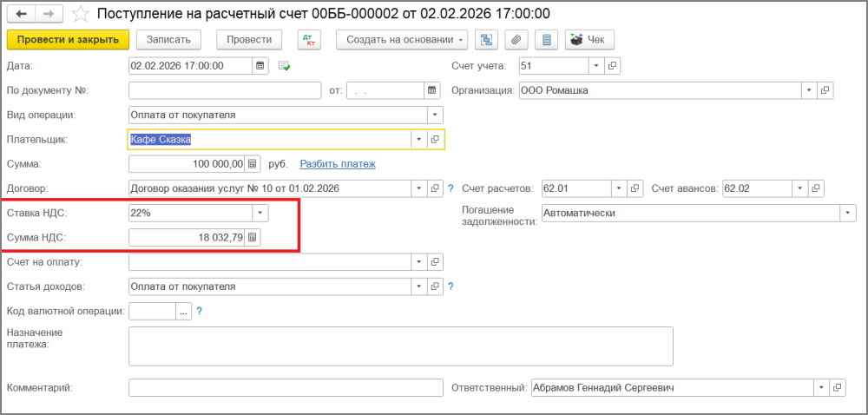Click Провести и закрыть
Image resolution: width=868 pixels, height=415 pixels.
tap(68, 40)
